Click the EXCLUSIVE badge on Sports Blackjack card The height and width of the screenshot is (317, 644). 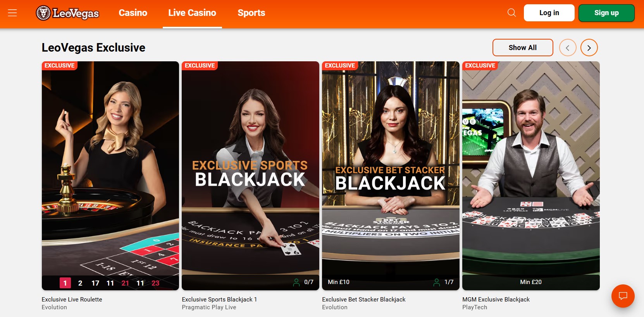[200, 66]
